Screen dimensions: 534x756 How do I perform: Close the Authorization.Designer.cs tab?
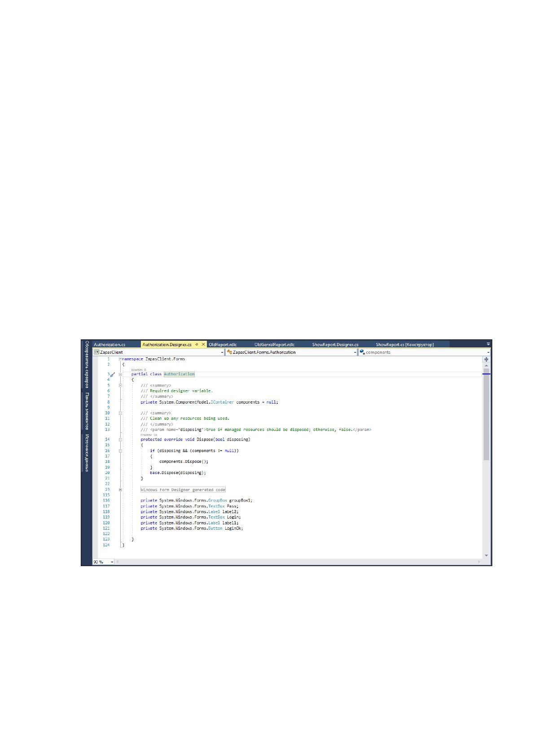click(203, 344)
